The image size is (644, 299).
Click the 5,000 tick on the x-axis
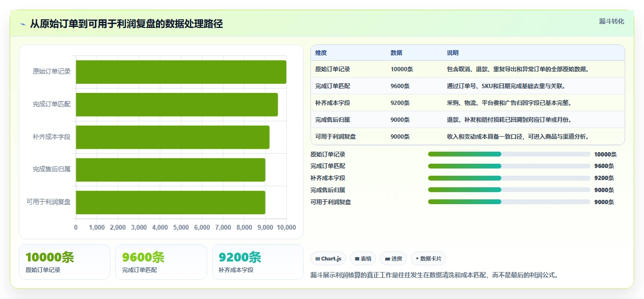[x=181, y=227]
